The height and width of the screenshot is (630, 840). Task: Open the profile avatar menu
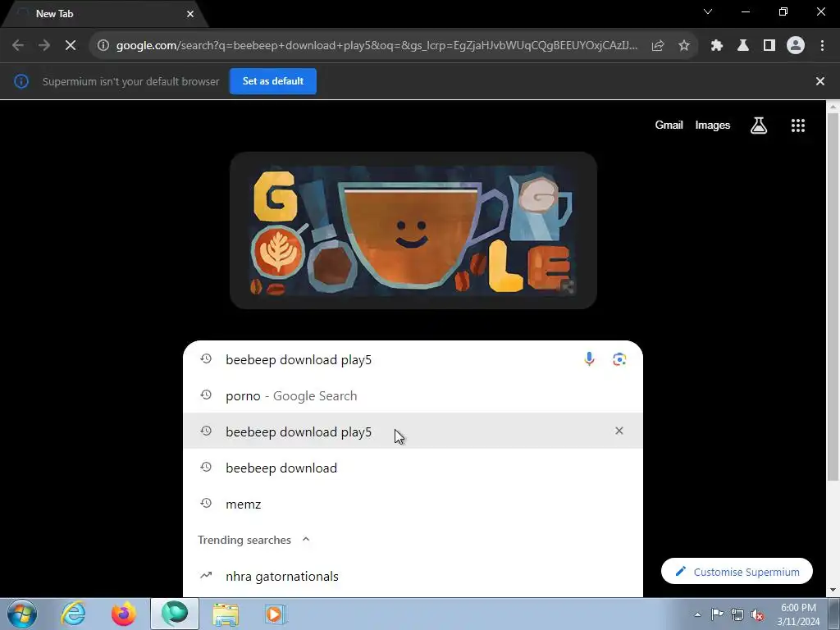796,46
